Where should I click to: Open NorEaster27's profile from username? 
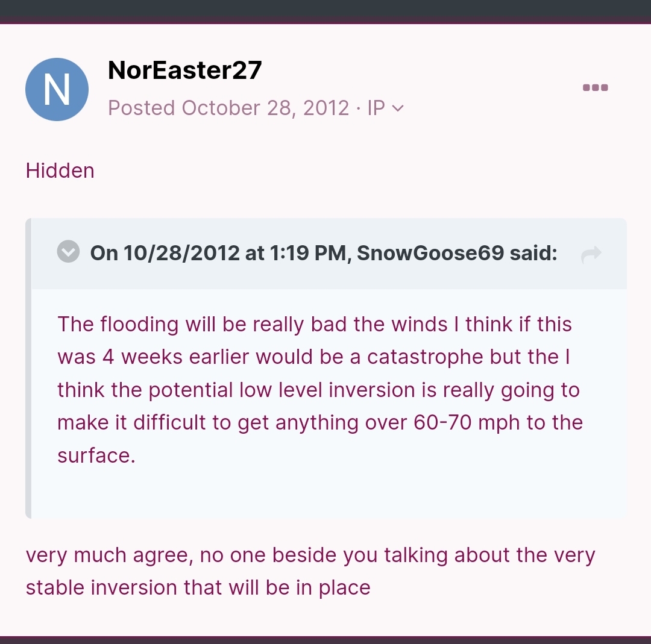tap(185, 70)
